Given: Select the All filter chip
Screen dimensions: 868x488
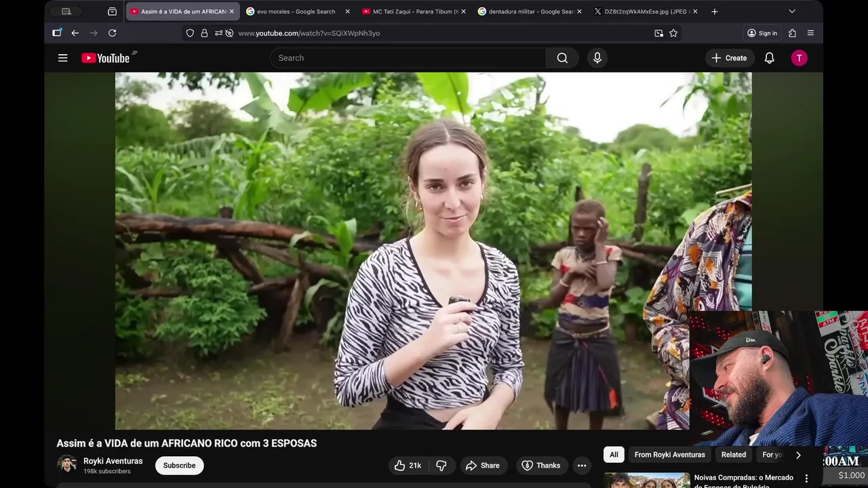Looking at the screenshot, I should tap(614, 455).
